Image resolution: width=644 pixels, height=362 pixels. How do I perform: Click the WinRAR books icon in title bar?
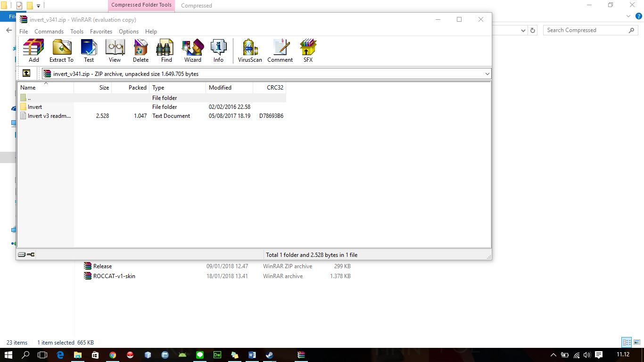[23, 19]
